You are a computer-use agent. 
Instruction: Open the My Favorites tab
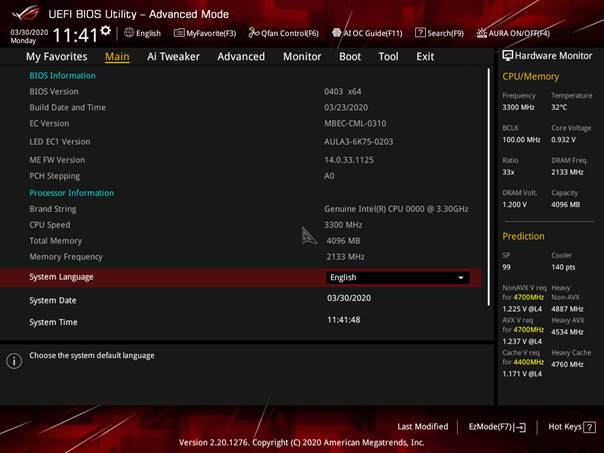coord(57,57)
